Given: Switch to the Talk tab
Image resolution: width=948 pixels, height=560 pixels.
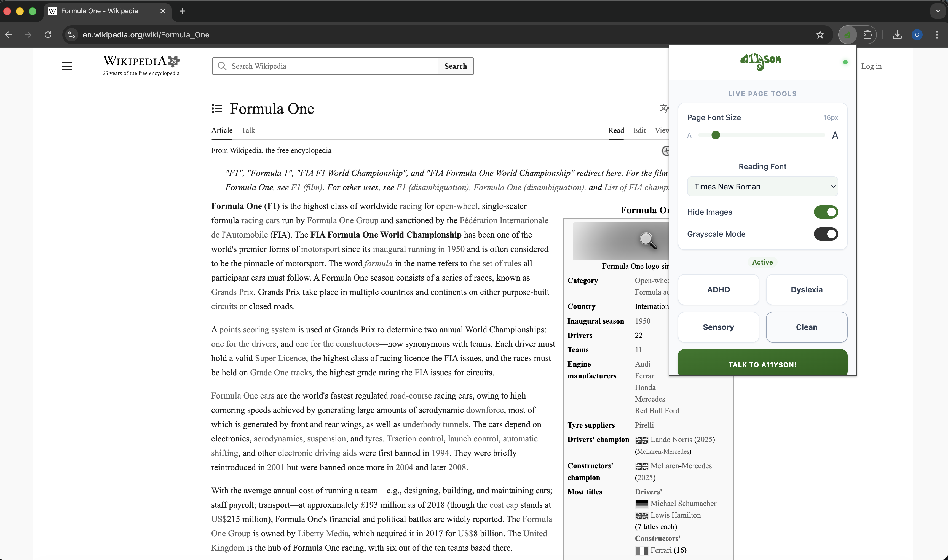Looking at the screenshot, I should pyautogui.click(x=248, y=130).
